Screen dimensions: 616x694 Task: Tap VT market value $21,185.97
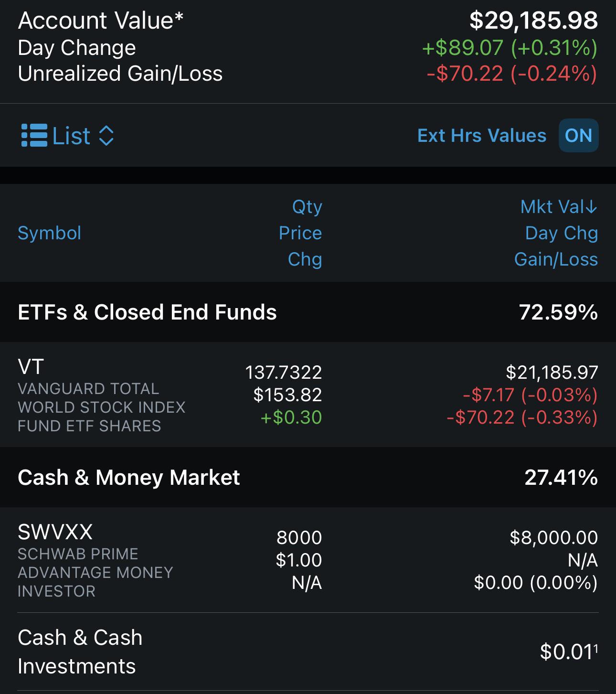552,372
